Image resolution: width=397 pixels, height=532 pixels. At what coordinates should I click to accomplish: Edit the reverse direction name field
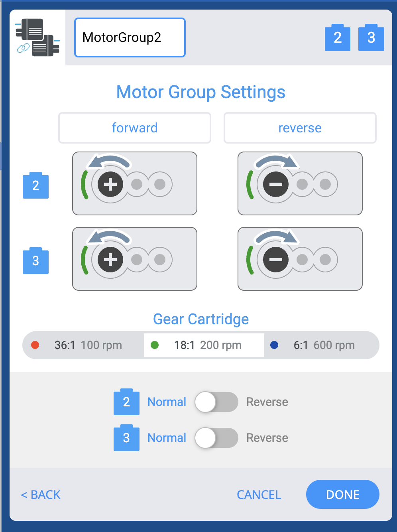[300, 128]
